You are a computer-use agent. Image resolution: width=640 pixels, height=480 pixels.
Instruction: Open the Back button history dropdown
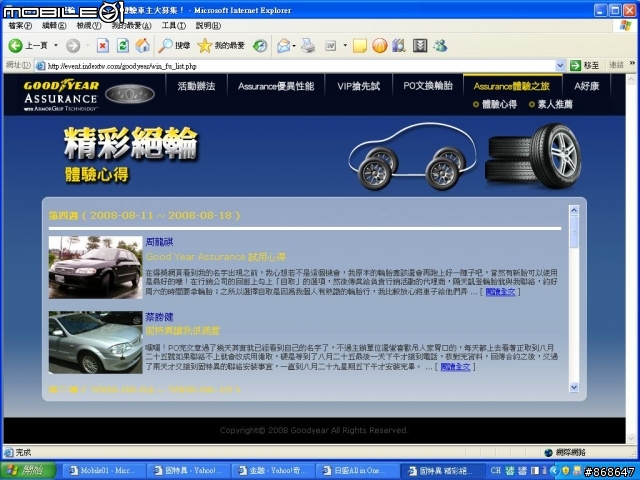[x=56, y=45]
